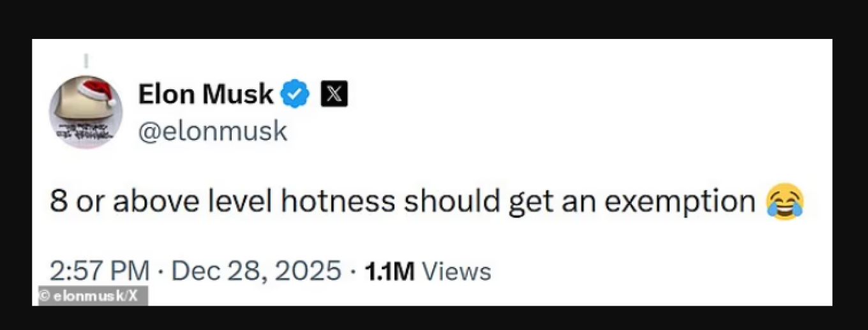Click the 1.1M view count number
This screenshot has height=330, width=868.
click(389, 271)
